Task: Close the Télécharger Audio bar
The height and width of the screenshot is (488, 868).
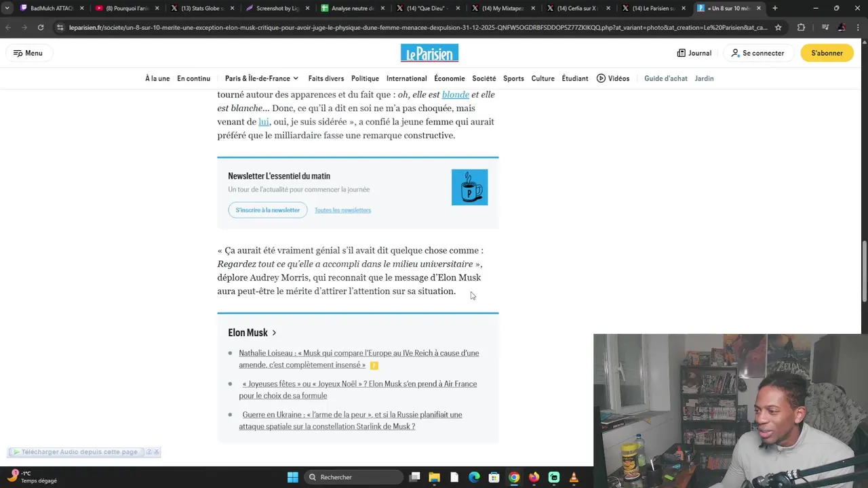Action: click(x=156, y=452)
